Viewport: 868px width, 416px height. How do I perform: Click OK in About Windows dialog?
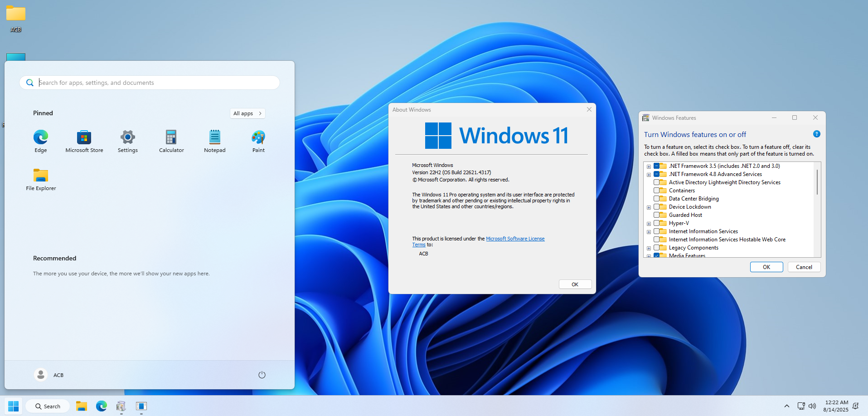click(575, 284)
